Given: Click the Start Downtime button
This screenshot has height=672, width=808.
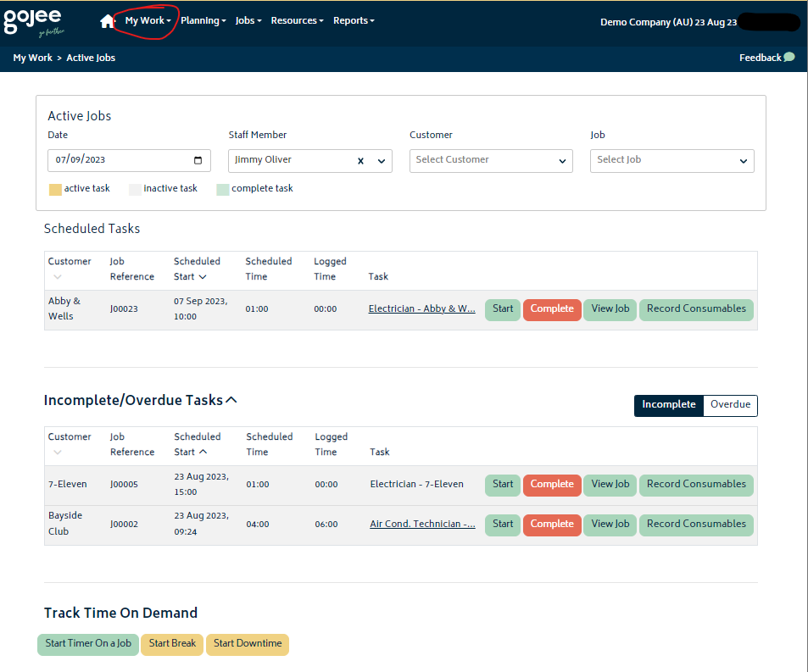Looking at the screenshot, I should point(248,644).
